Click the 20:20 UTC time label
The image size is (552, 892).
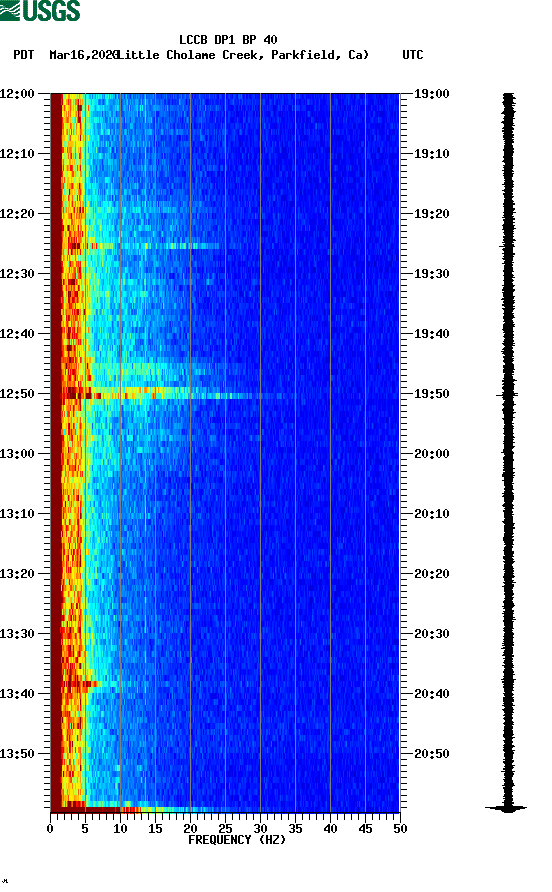(431, 574)
